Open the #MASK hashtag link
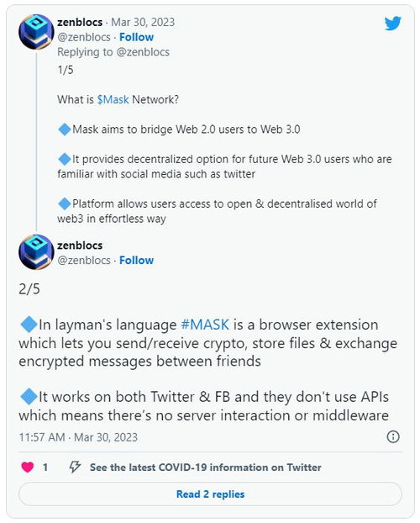 click(x=205, y=325)
